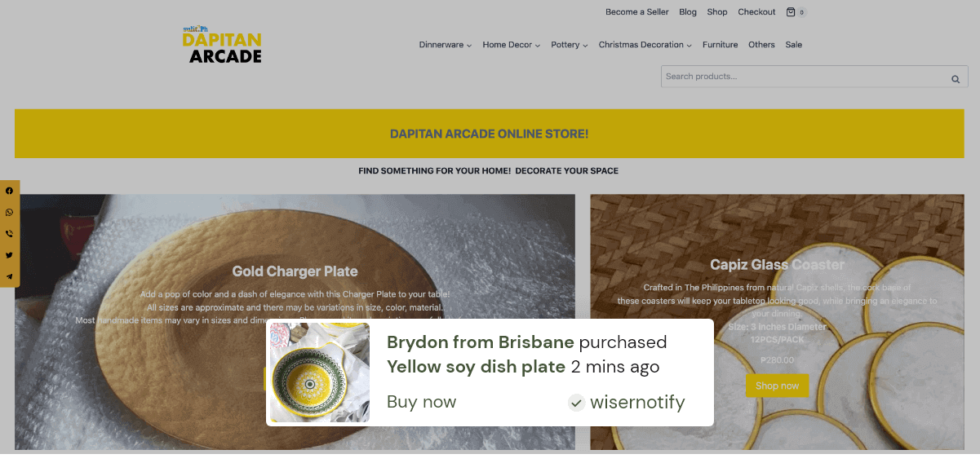Open the Facebook share icon in sidebar

pyautogui.click(x=10, y=191)
